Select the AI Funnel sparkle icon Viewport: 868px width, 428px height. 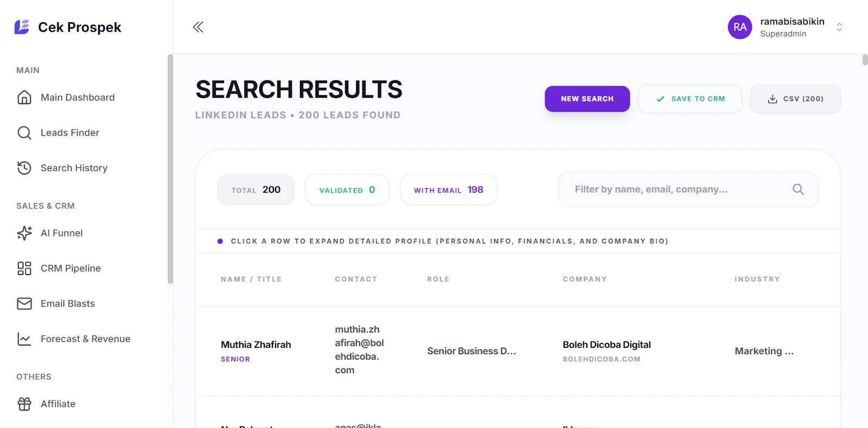24,233
